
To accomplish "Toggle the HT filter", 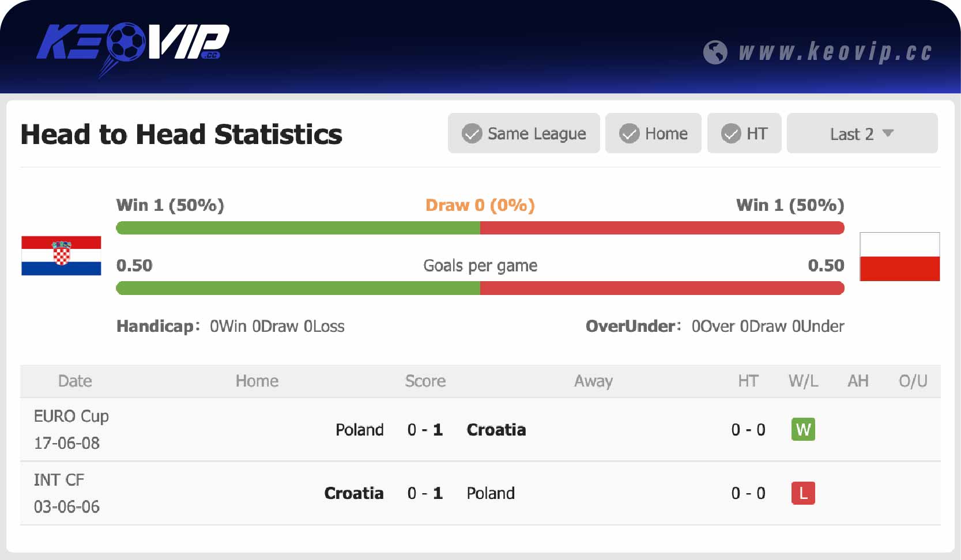I will click(744, 133).
